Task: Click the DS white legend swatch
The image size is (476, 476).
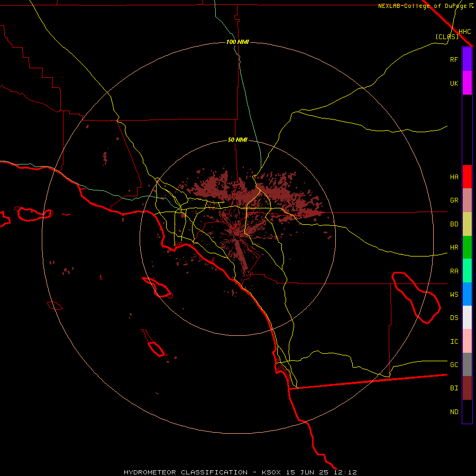Action: click(467, 317)
